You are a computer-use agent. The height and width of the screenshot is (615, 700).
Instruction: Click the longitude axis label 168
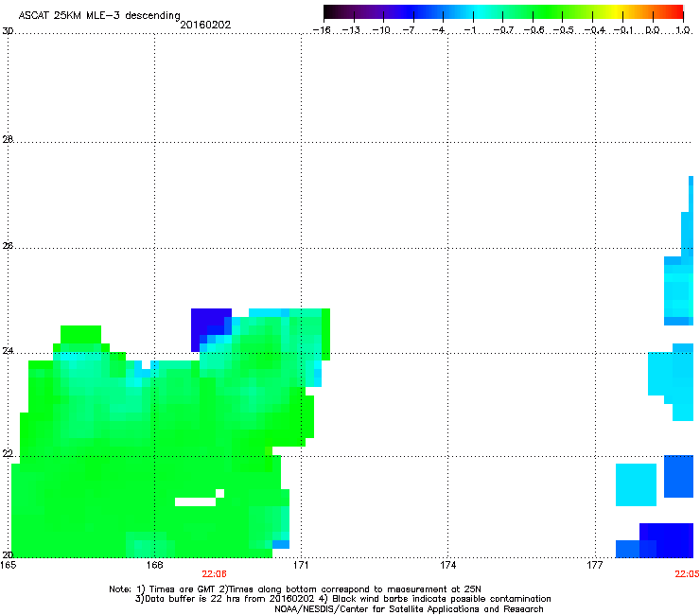click(x=154, y=565)
